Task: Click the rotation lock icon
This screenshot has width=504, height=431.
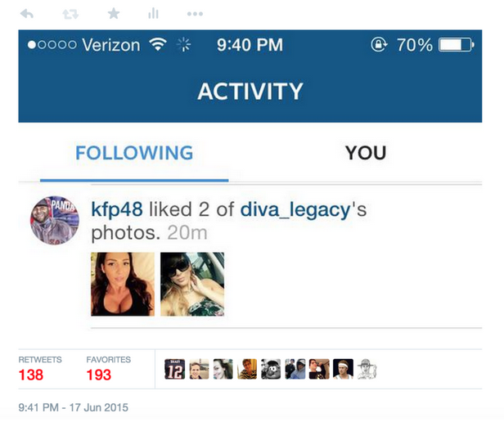Action: click(379, 44)
